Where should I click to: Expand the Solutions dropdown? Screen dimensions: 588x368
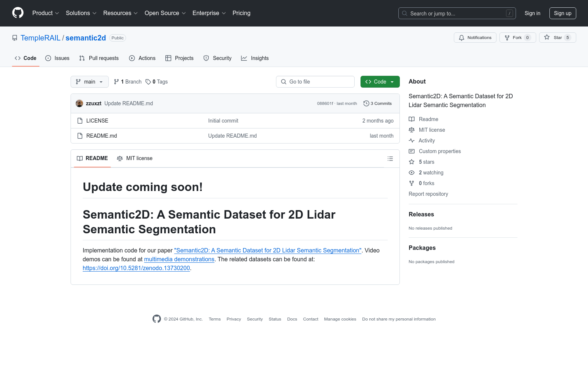81,13
